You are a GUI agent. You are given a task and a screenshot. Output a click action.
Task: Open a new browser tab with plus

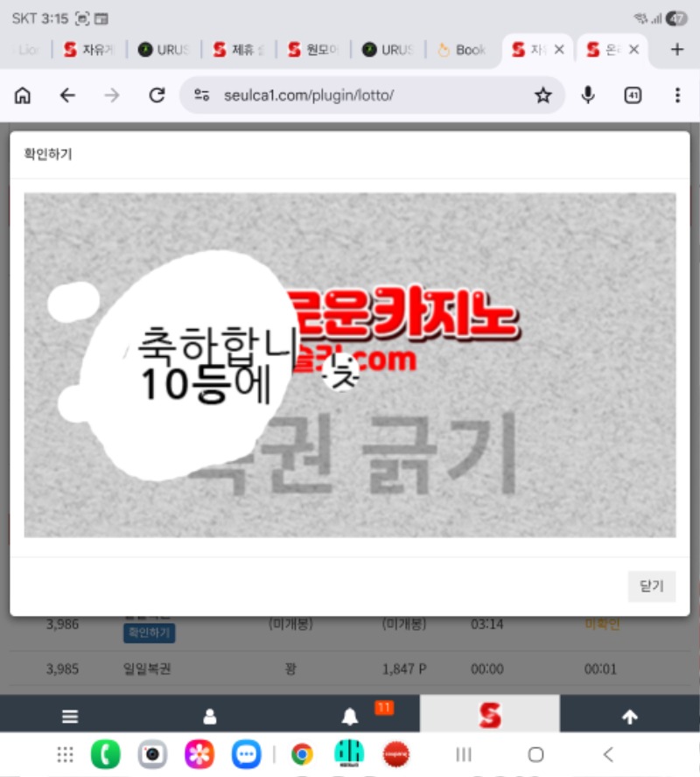[x=676, y=50]
